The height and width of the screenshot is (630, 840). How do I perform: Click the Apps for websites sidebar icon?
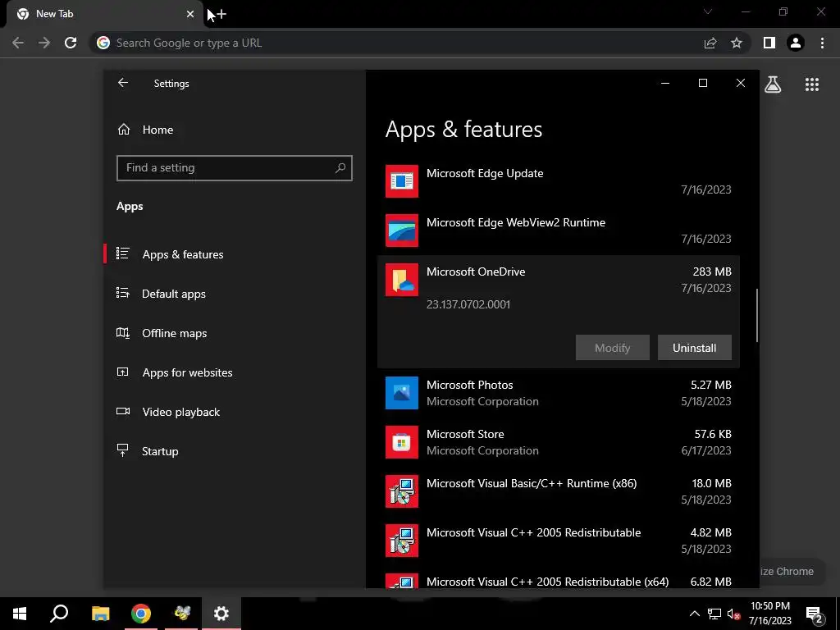pos(123,372)
